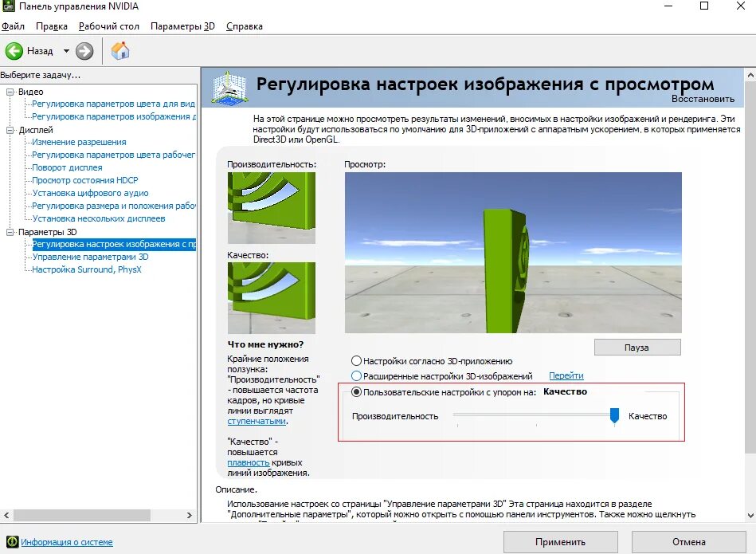Click the main panel vertical scrollbar thumb
The image size is (756, 554).
click(x=750, y=266)
